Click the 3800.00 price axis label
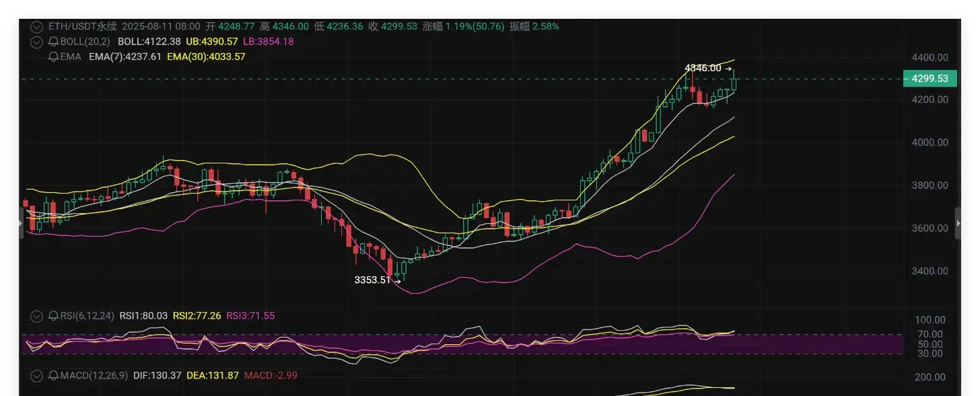980x396 pixels. 930,186
